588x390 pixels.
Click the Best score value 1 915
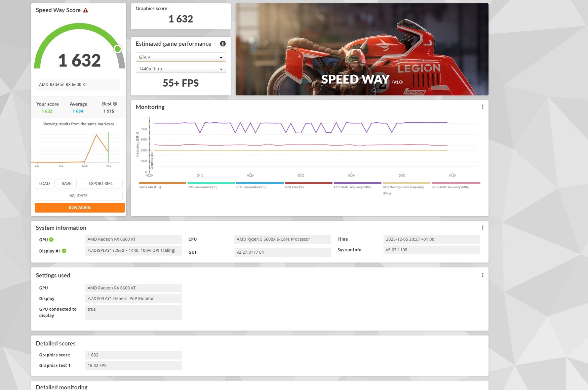109,111
